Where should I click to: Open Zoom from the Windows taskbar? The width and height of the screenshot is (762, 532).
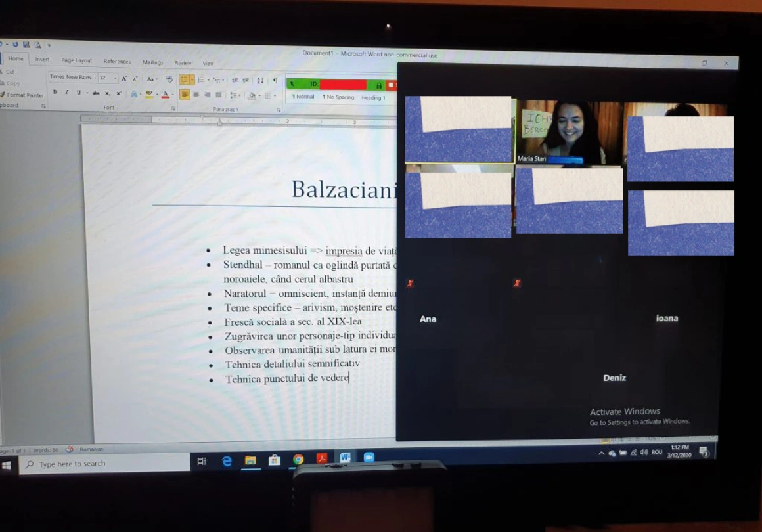[369, 458]
